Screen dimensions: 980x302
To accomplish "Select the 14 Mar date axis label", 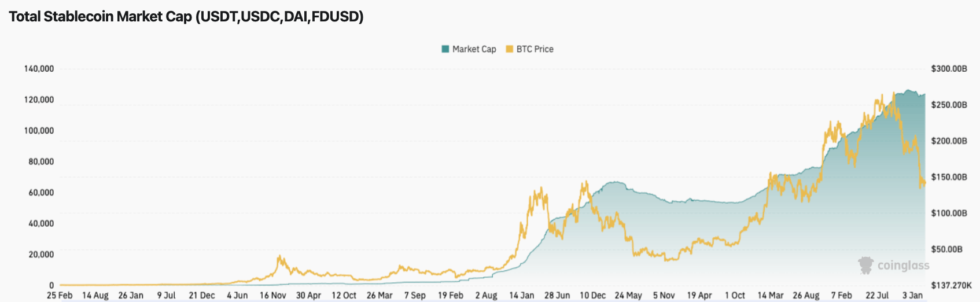I will coord(771,295).
